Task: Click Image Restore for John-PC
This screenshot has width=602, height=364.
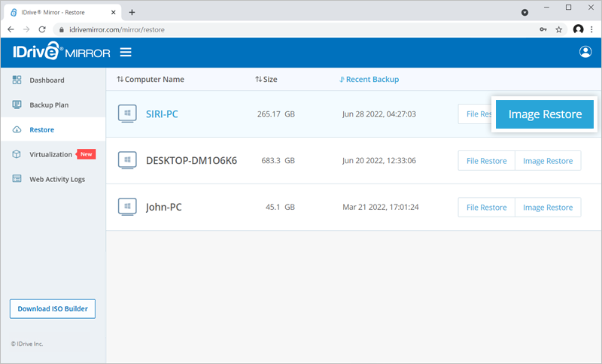Action: click(548, 208)
